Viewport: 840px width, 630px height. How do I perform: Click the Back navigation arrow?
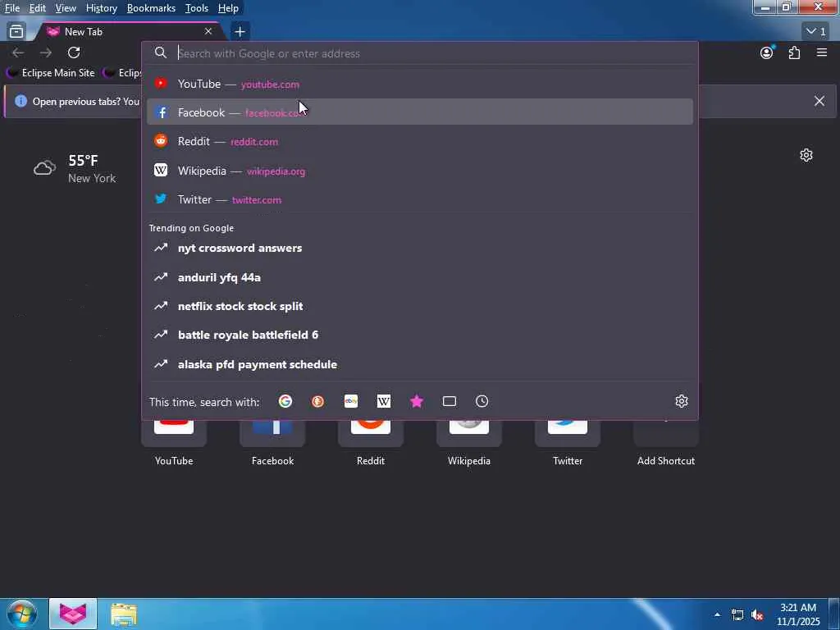pos(18,52)
